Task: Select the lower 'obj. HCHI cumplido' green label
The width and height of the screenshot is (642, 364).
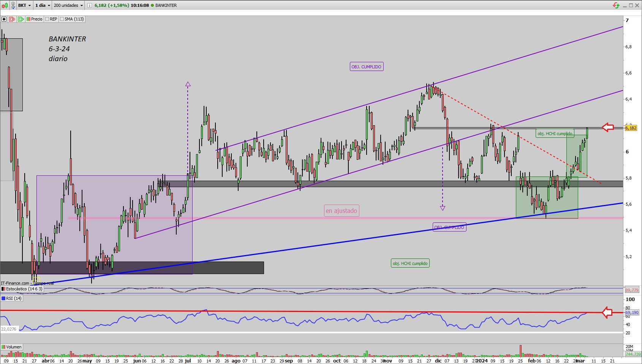Action: (x=410, y=263)
